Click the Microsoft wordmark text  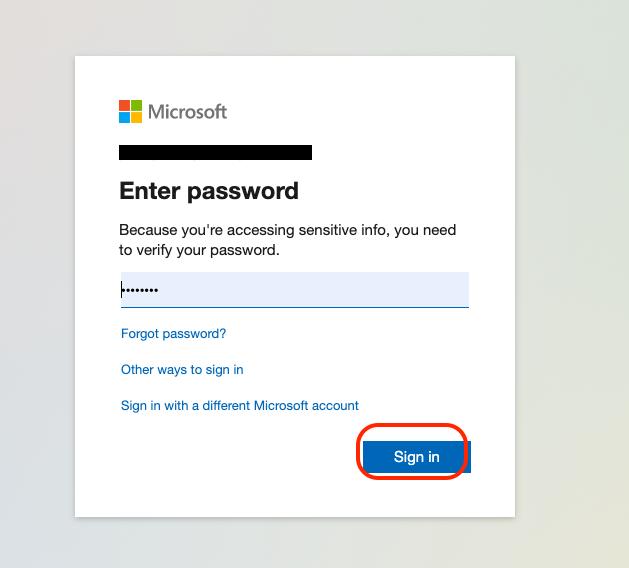[x=187, y=112]
